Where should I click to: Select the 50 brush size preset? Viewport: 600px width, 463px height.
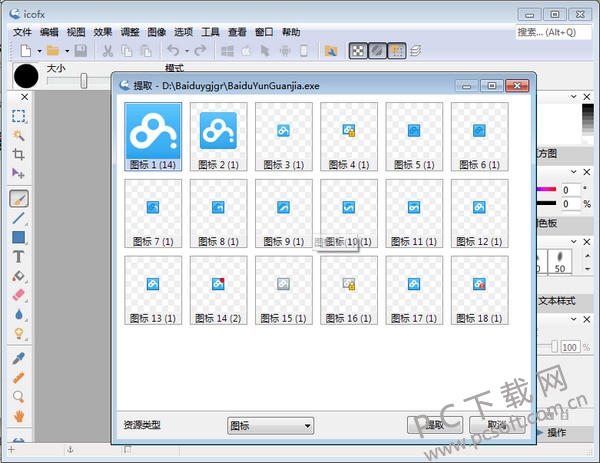click(560, 262)
